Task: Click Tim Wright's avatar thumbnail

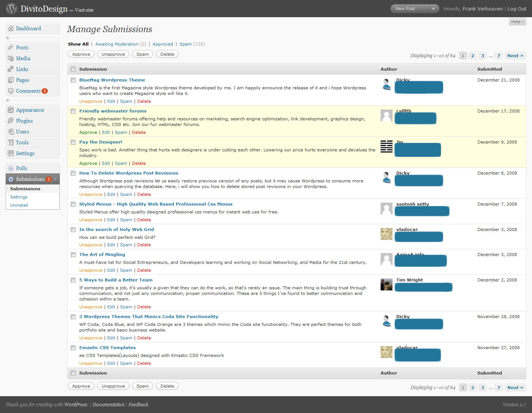Action: tap(386, 284)
